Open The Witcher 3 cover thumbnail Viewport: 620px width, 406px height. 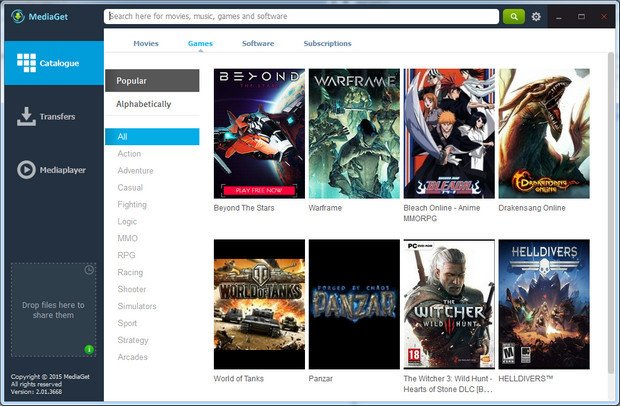coord(449,304)
